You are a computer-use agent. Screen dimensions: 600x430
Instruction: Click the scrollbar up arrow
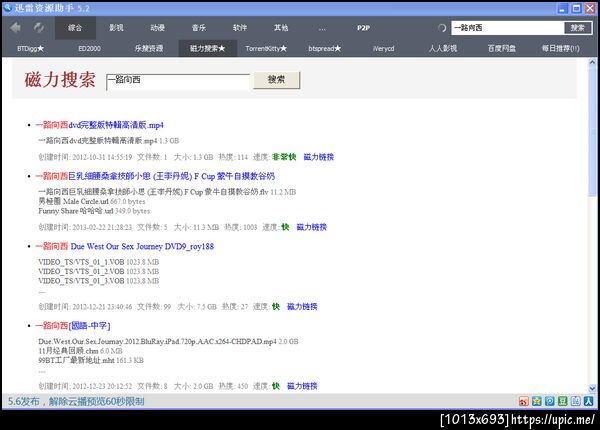tap(592, 62)
